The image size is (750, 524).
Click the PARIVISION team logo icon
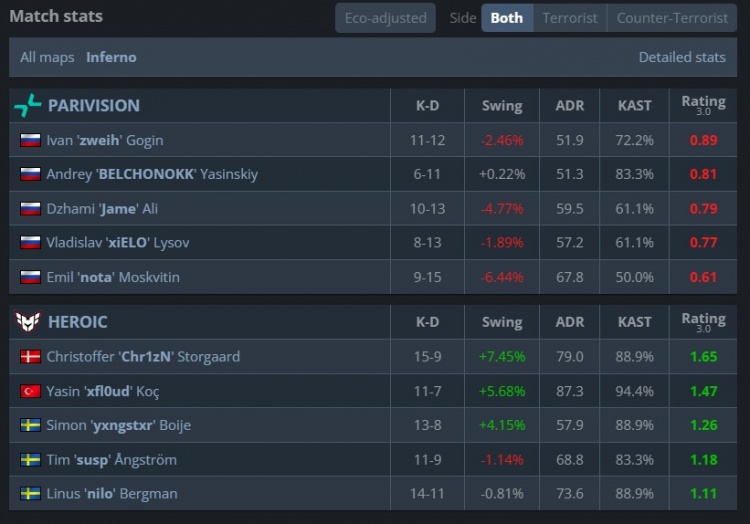[x=28, y=105]
